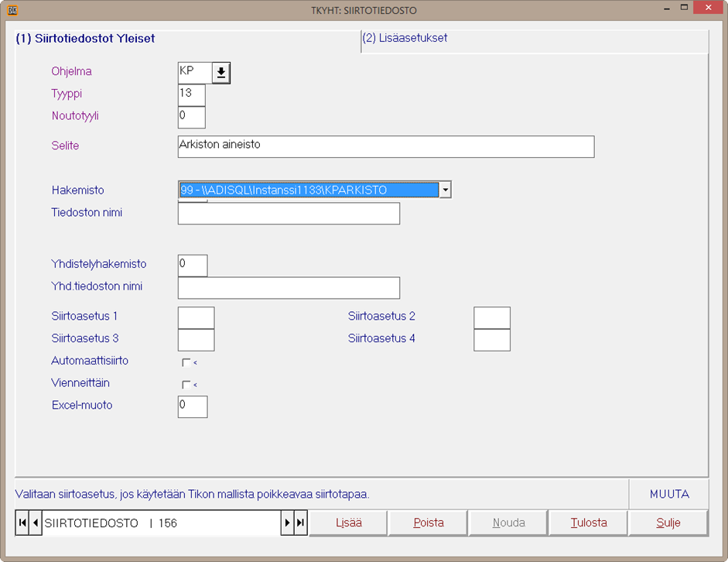The image size is (728, 562).
Task: Close the TKYHT: SIIRTOTIEDOSTO window
Action: 708,8
